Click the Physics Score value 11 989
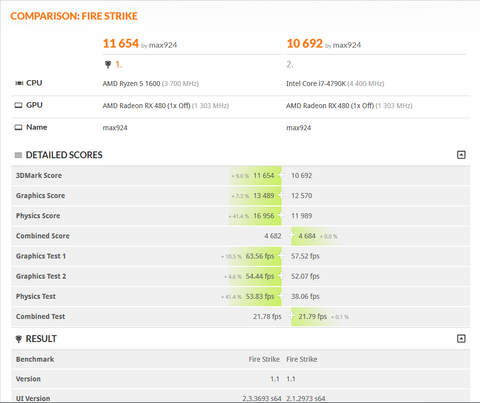The width and height of the screenshot is (480, 403). (302, 216)
